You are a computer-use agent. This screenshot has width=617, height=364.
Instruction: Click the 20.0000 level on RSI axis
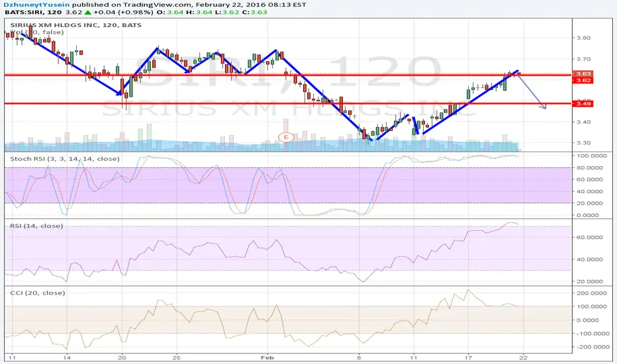(x=589, y=281)
